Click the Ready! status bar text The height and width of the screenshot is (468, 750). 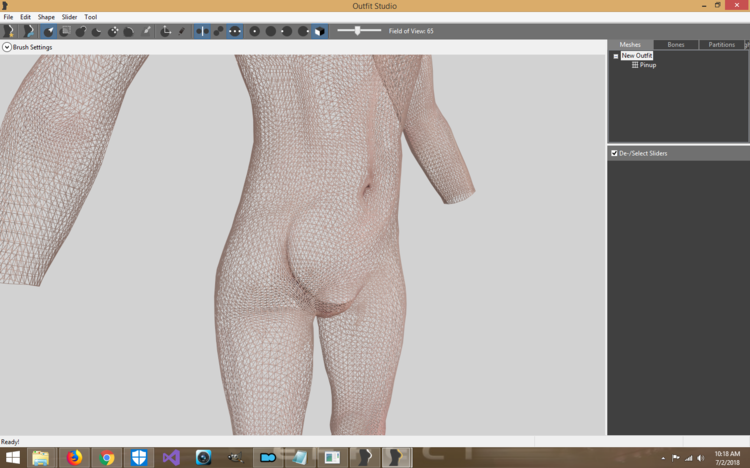[10, 442]
